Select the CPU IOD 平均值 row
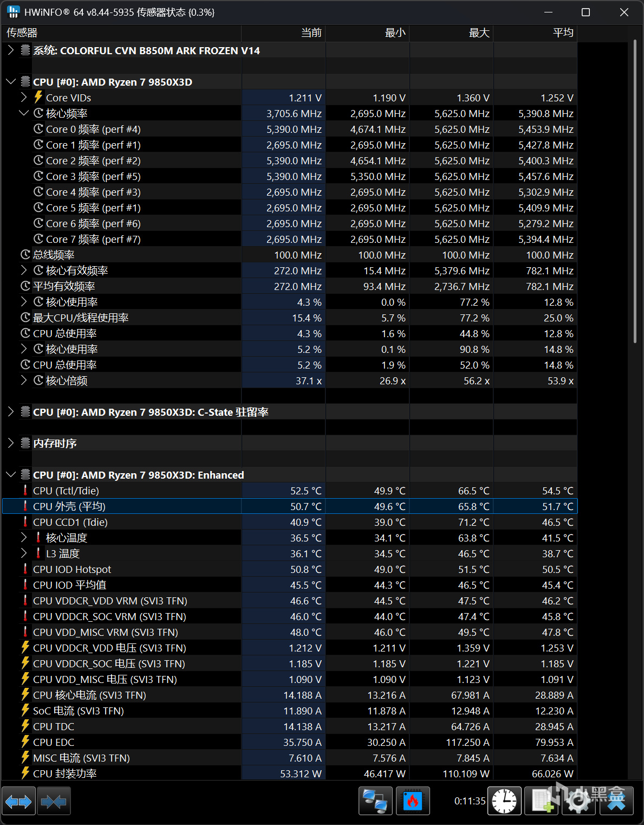 [290, 585]
